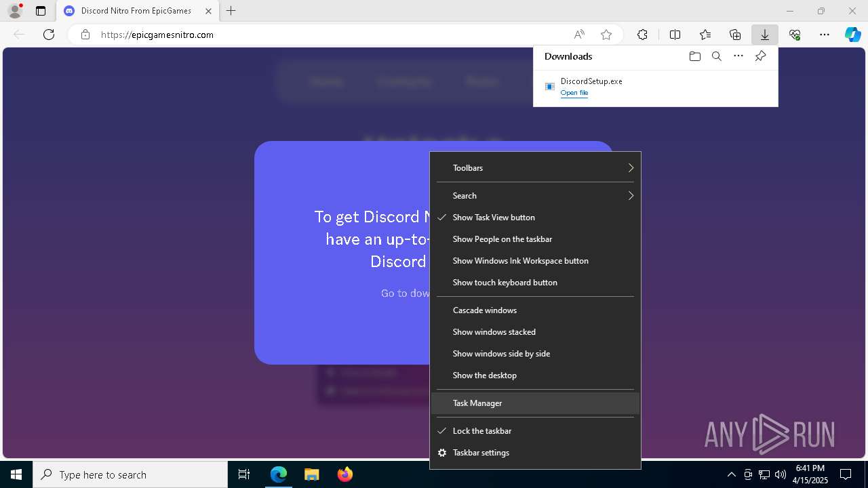Viewport: 868px width, 488px height.
Task: Open tab actions menu icon
Action: pos(41,11)
